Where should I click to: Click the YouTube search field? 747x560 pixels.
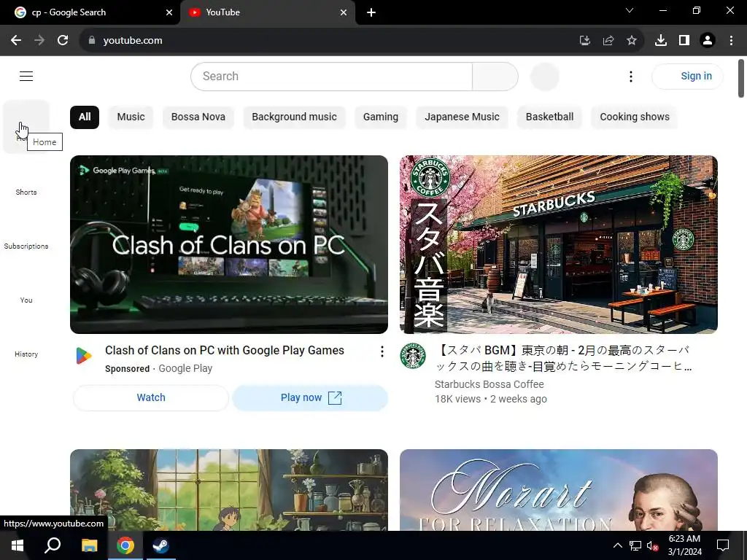coord(332,76)
